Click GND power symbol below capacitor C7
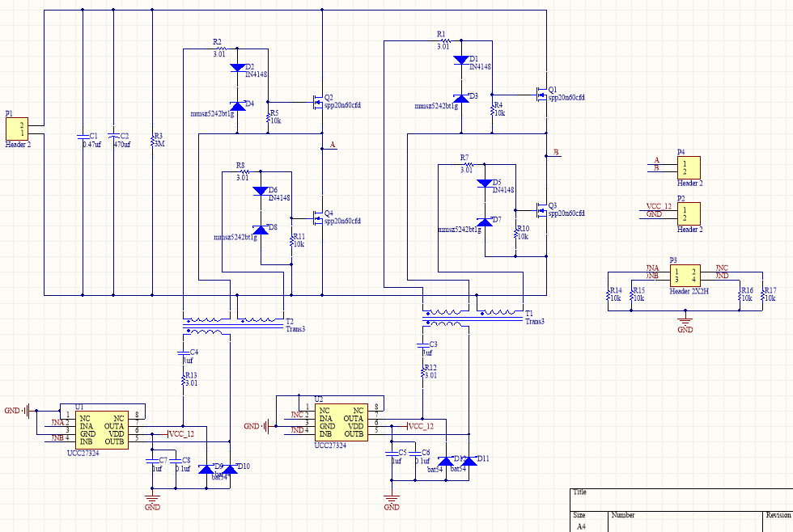Screen dimensions: 793x532 [x=152, y=501]
